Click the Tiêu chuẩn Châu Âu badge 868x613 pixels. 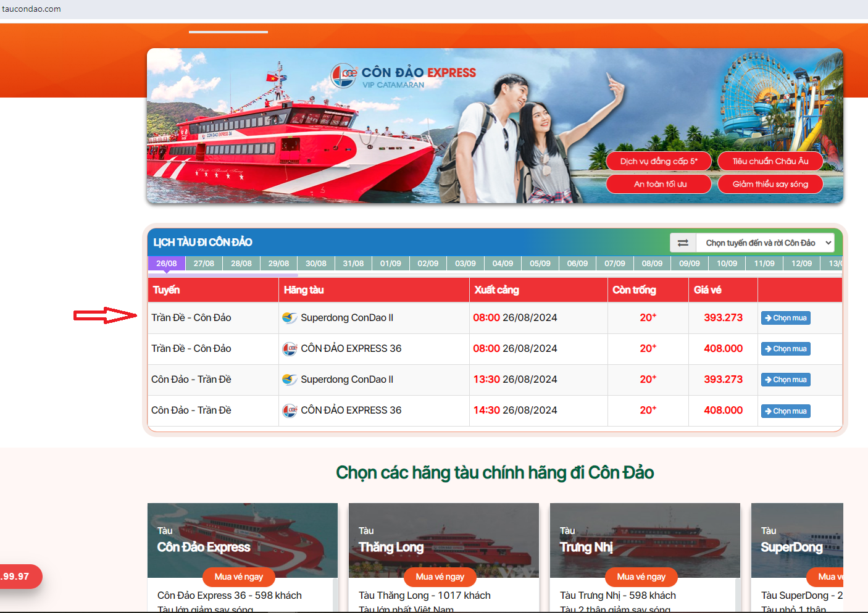coord(770,161)
